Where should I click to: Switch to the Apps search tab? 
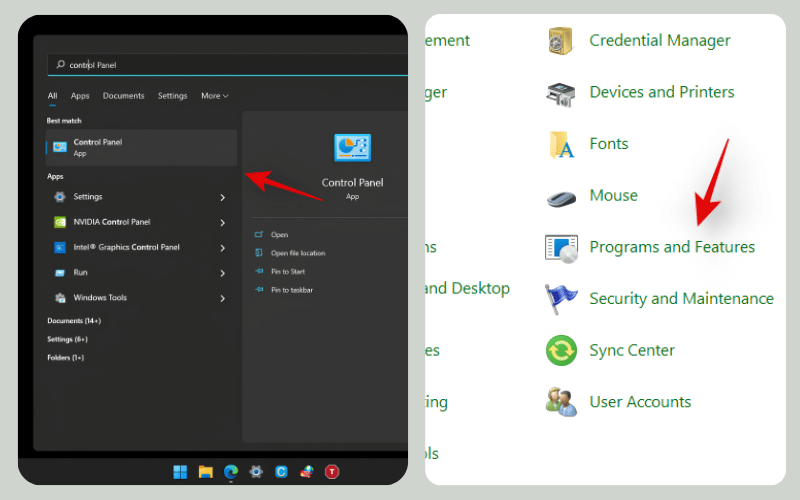pos(80,96)
